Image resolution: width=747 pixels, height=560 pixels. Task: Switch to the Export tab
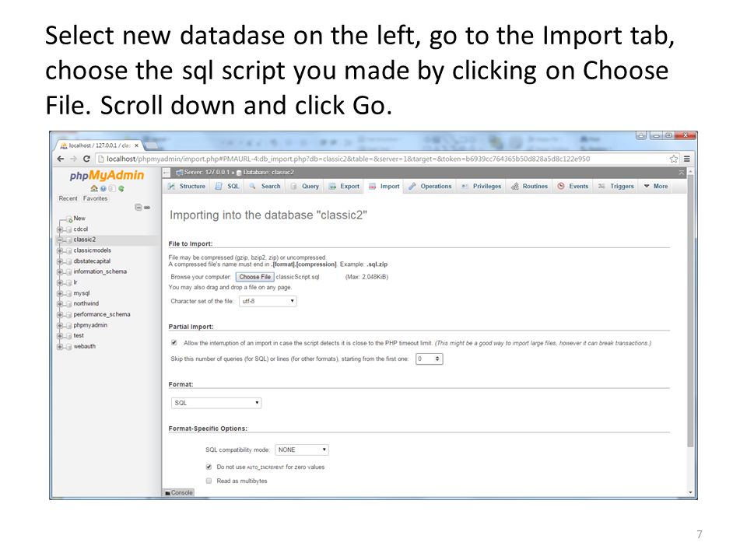tap(344, 186)
